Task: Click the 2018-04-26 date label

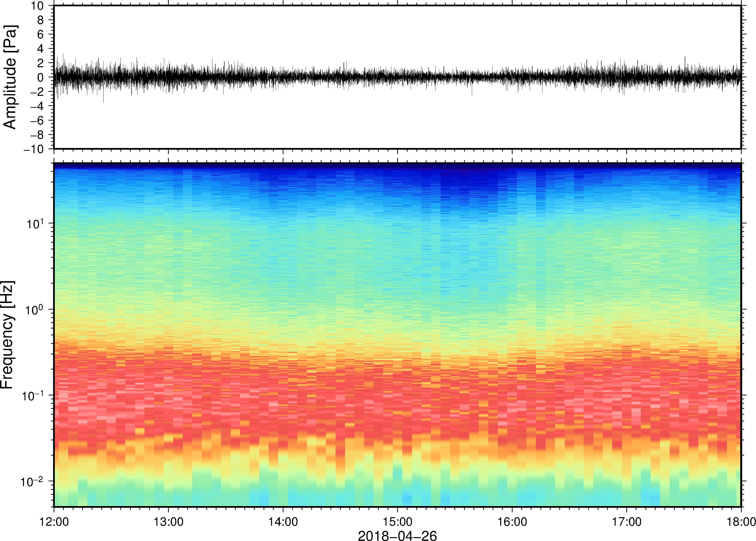Action: [397, 535]
